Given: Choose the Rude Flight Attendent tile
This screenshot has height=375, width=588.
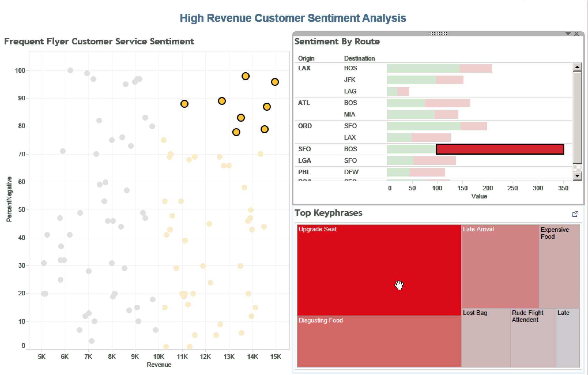Looking at the screenshot, I should (533, 337).
